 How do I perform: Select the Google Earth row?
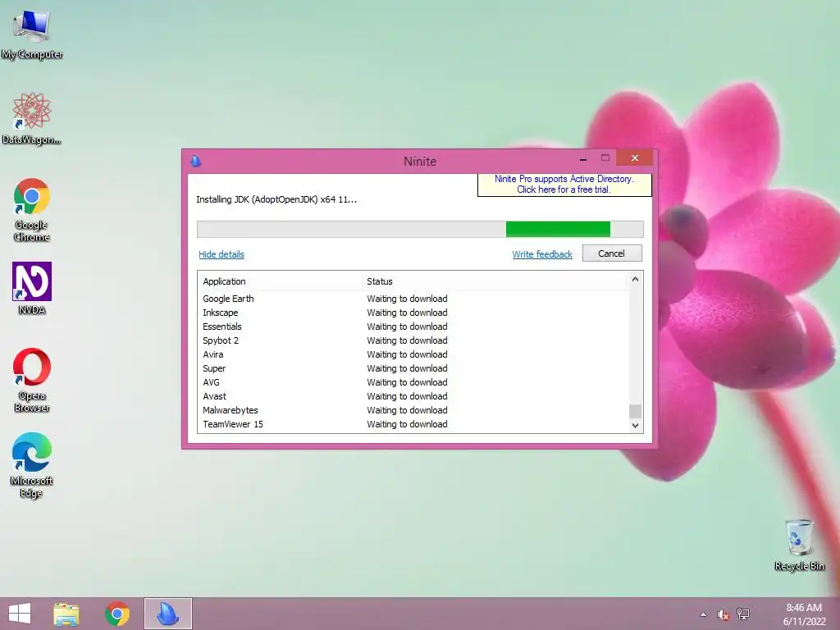click(413, 299)
